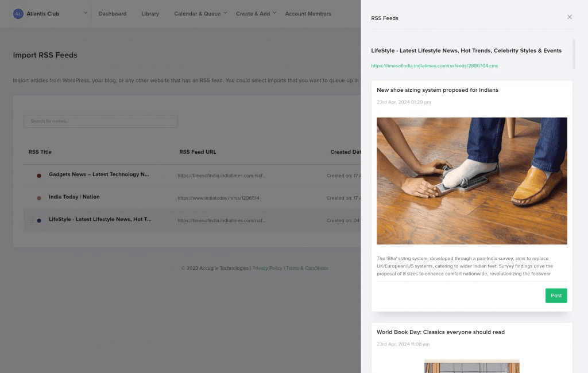Focus the Search for names field
588x373 pixels.
click(100, 121)
